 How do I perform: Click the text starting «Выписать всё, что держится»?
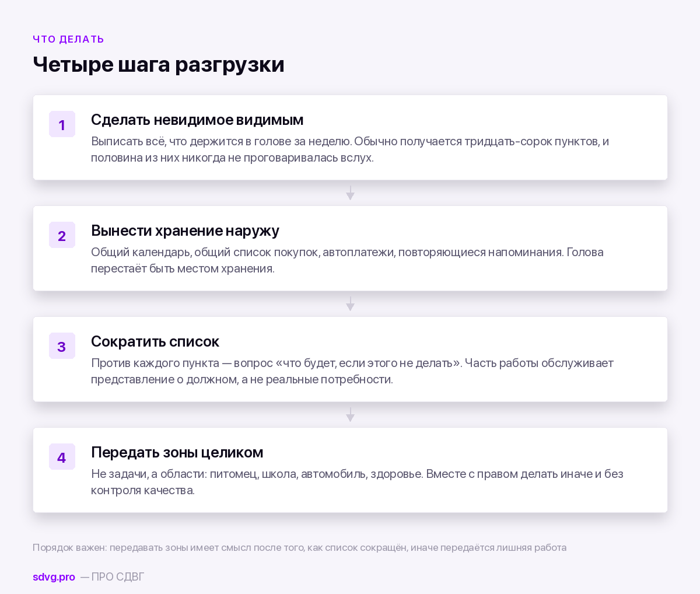click(350, 149)
